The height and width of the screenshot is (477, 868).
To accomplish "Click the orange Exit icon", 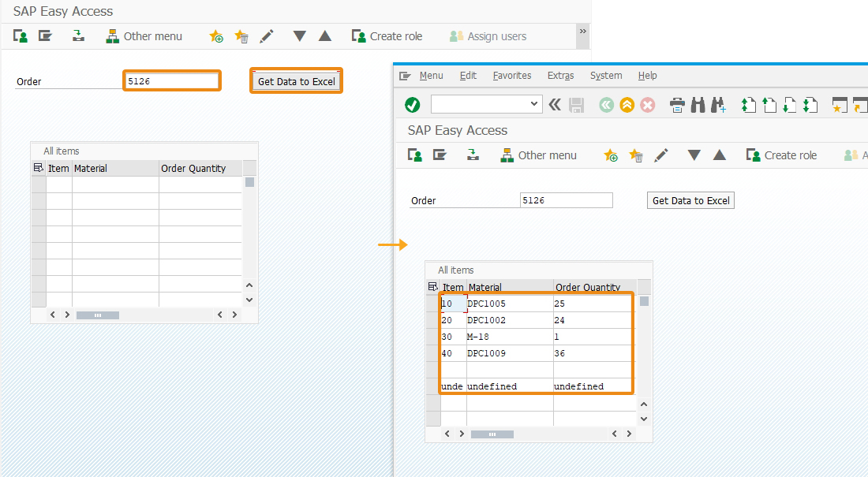I will coord(627,105).
